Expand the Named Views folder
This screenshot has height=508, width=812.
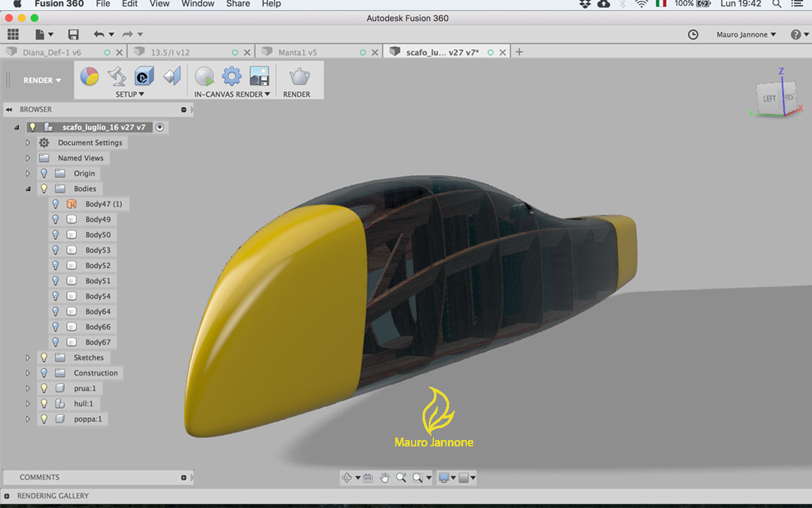tap(28, 158)
